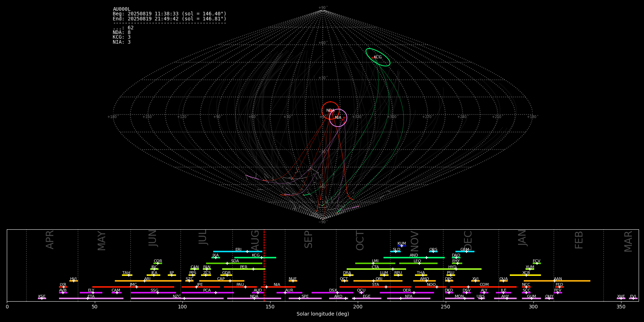644x322 pixels.
Task: Click the '...: 62' count entry
Action: tap(123, 28)
